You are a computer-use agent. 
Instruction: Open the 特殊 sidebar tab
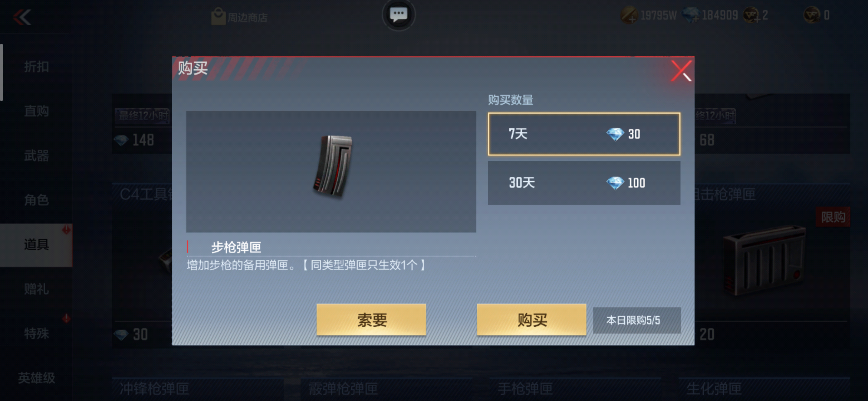tap(36, 333)
